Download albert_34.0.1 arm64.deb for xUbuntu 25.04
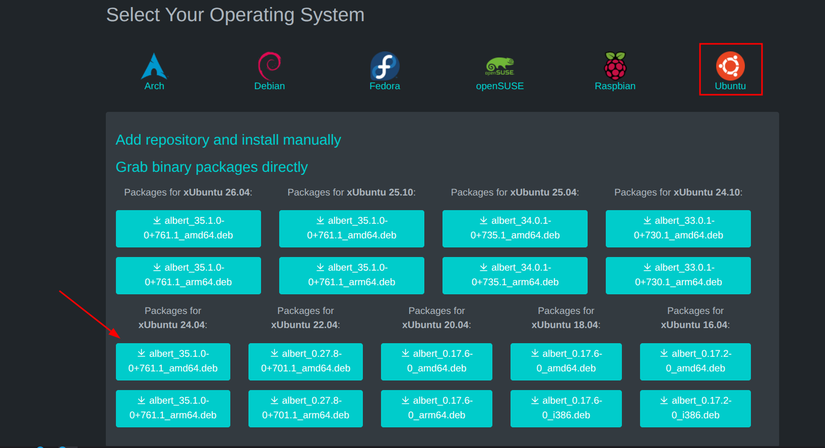Screen dimensions: 825x448 [515, 275]
